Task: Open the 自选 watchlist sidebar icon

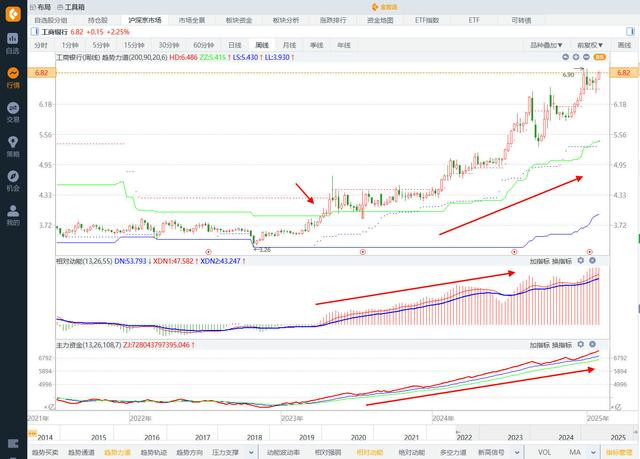Action: tap(12, 42)
